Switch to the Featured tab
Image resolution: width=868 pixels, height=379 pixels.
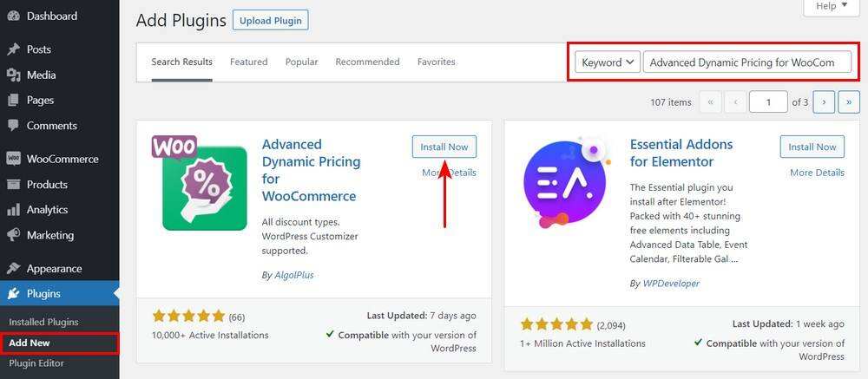pos(248,62)
